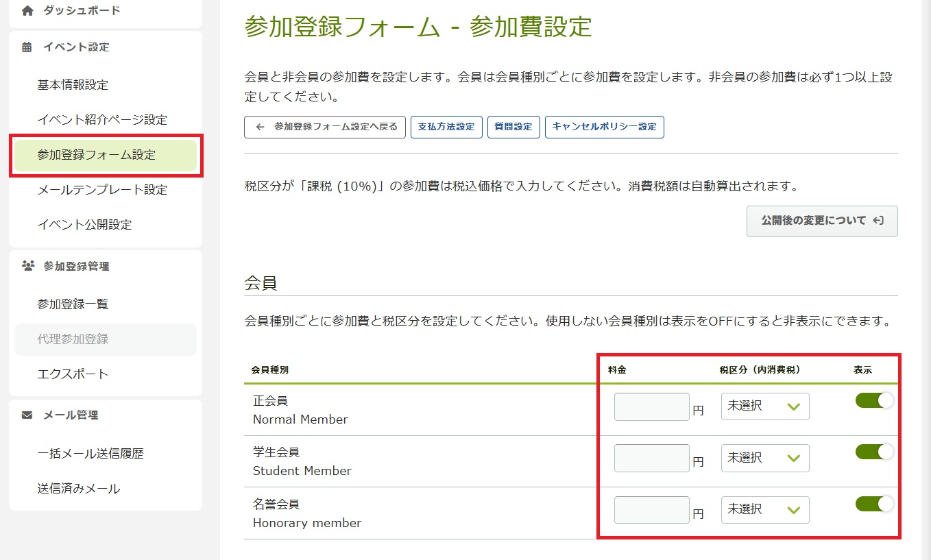The height and width of the screenshot is (560, 931).
Task: Click the people icon beside 参加登録管理
Action: click(28, 266)
